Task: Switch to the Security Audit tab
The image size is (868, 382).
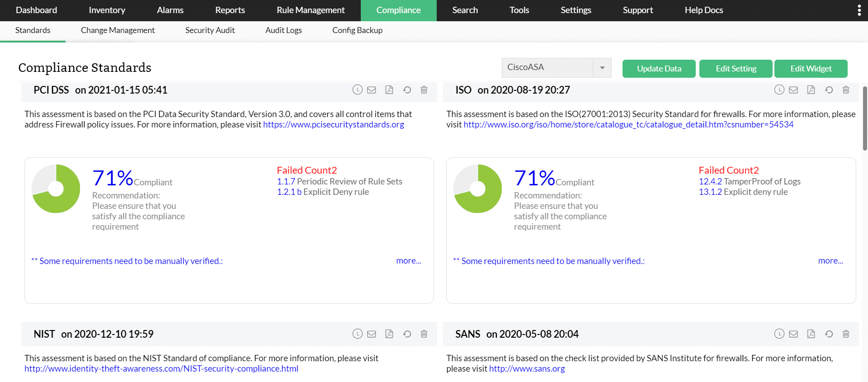Action: click(210, 30)
